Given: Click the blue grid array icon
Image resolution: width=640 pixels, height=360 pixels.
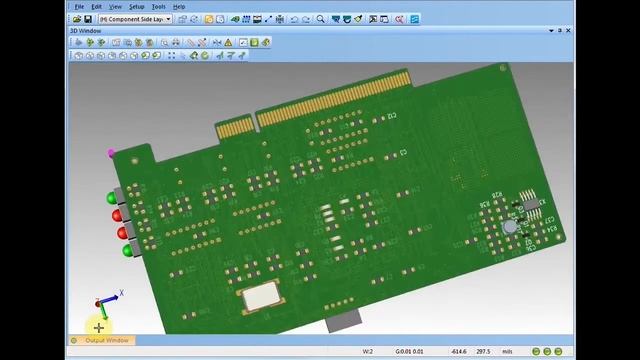Looking at the screenshot, I should (x=246, y=19).
